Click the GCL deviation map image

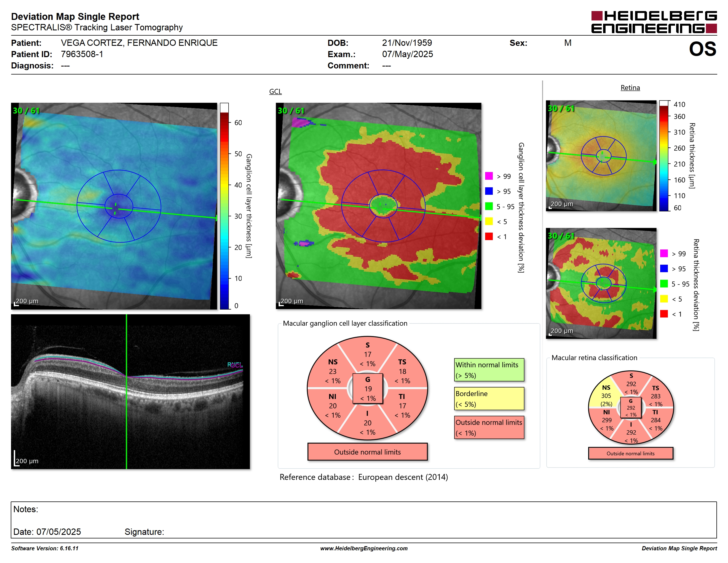click(x=378, y=206)
